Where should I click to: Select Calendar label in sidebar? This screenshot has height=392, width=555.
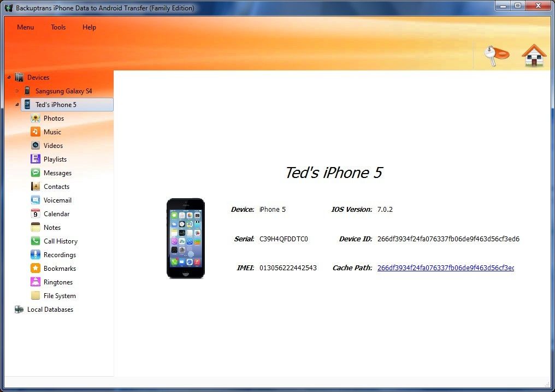click(57, 213)
